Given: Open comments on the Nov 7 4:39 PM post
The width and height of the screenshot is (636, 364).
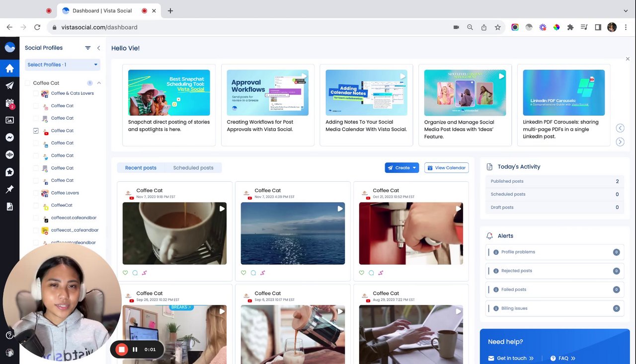Looking at the screenshot, I should tap(253, 273).
